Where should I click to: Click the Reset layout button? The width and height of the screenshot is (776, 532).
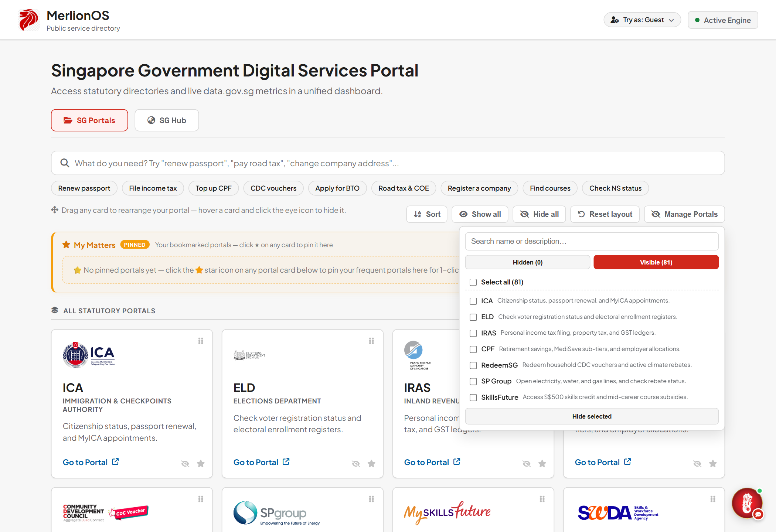pos(605,214)
